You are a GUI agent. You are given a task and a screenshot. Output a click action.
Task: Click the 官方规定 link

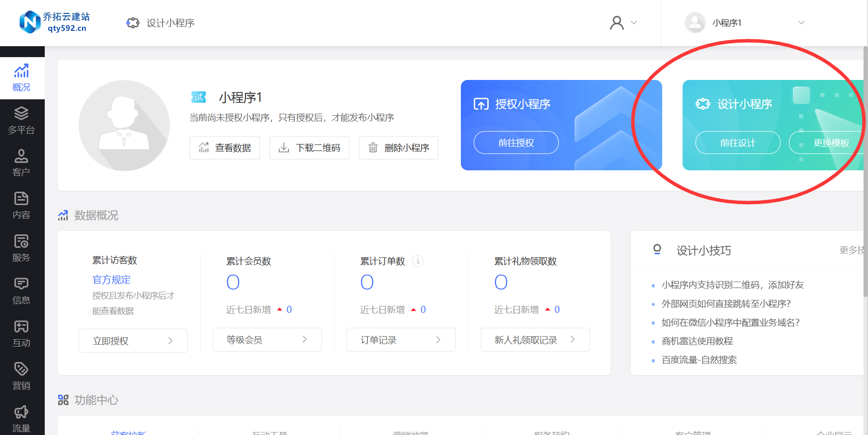pos(112,280)
